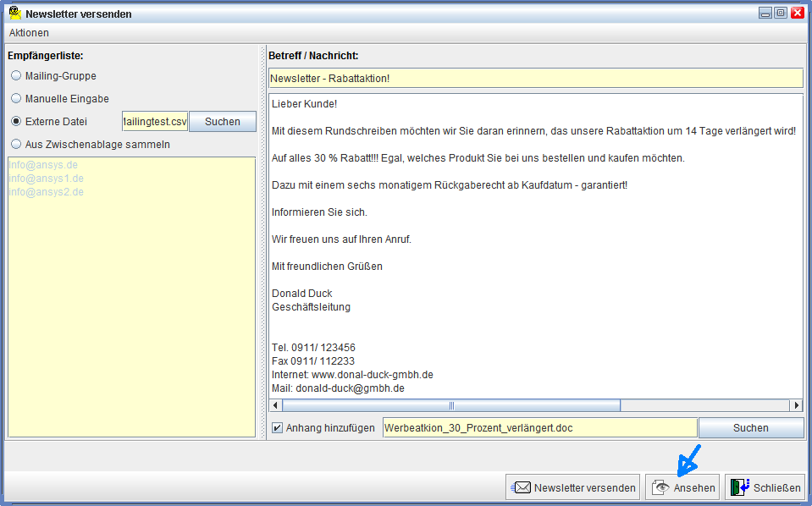Click the right scroll arrow of message area

pyautogui.click(x=796, y=405)
